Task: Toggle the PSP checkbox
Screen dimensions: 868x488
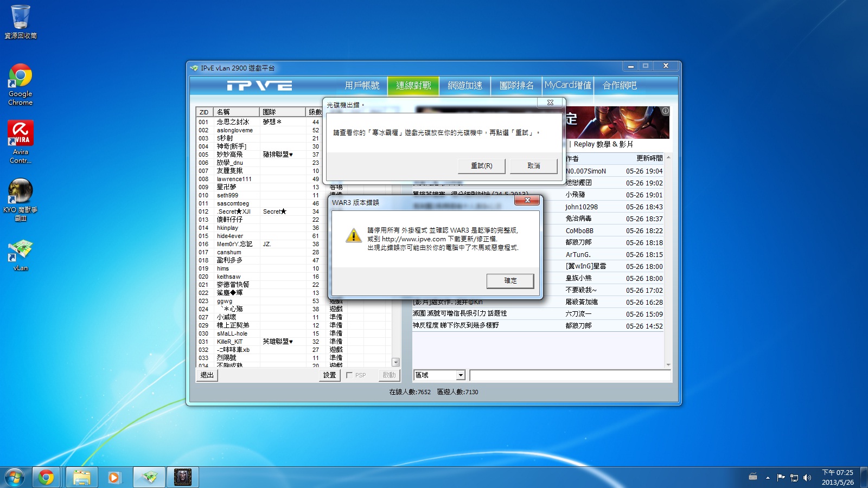Action: pyautogui.click(x=349, y=375)
